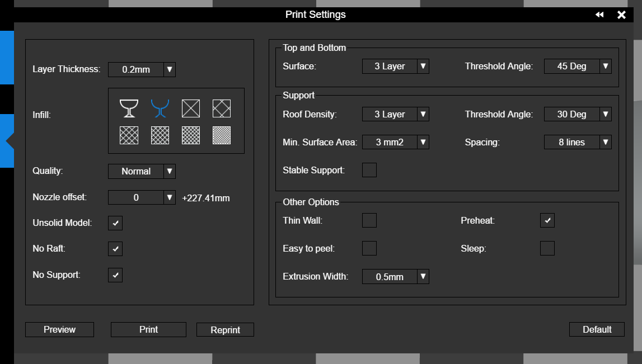Open the Layer Thickness 0.2mm dropdown

click(x=142, y=69)
